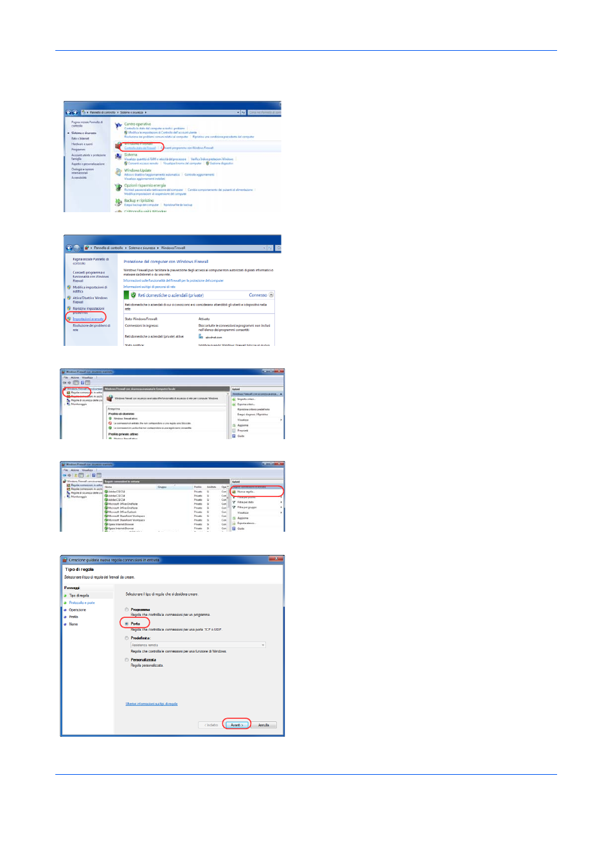Select Regole connessioni in uscita in inbound rules window
613x868 pixels.
(86, 489)
